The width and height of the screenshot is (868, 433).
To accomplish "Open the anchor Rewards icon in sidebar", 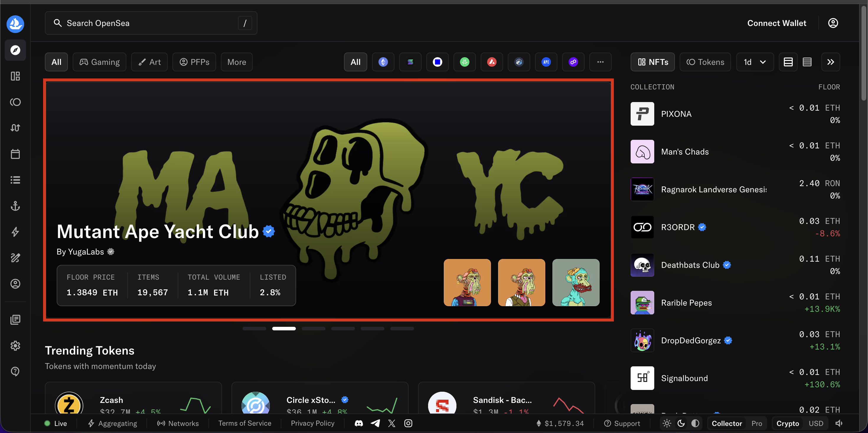I will pyautogui.click(x=15, y=206).
